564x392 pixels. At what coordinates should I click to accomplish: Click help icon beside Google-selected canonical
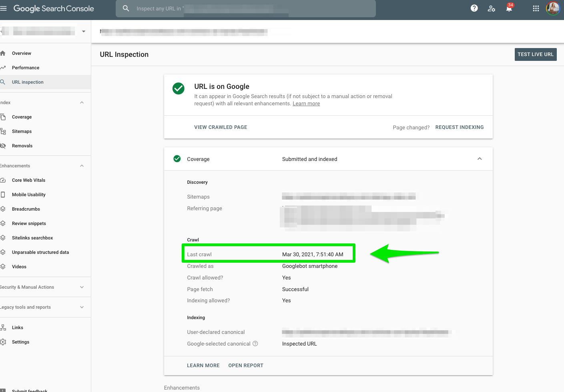pyautogui.click(x=255, y=344)
